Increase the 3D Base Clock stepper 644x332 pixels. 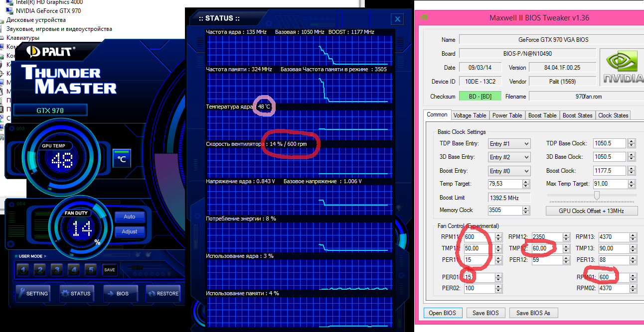(x=632, y=155)
